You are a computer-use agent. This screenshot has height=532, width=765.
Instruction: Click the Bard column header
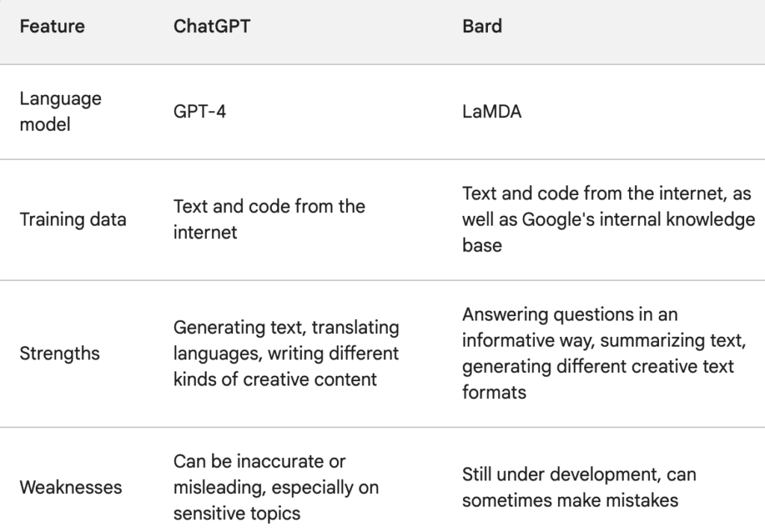(x=482, y=26)
